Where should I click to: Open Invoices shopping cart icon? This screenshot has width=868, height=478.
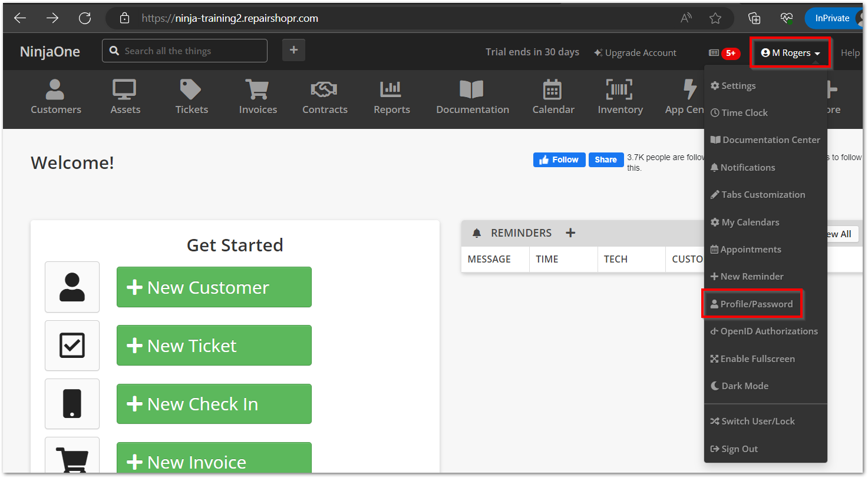click(258, 91)
